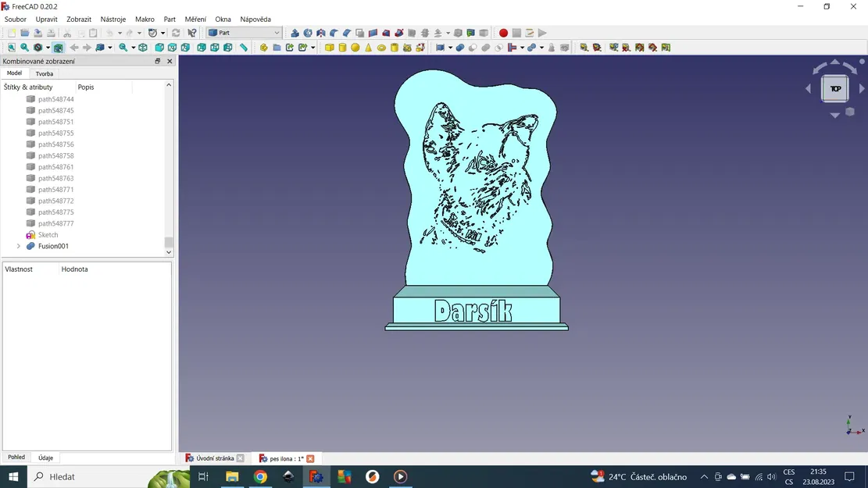Click the Measure distance ruler icon
Viewport: 868px width, 488px height.
(x=244, y=48)
